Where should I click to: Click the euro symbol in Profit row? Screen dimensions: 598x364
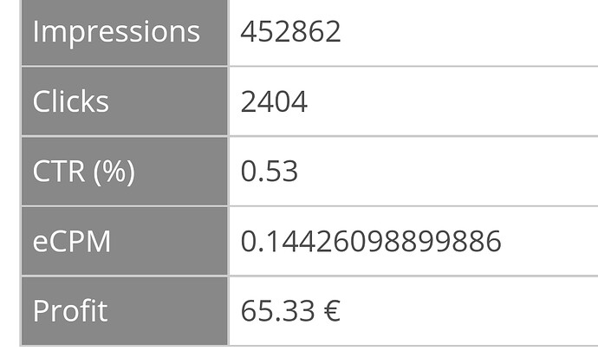click(328, 310)
